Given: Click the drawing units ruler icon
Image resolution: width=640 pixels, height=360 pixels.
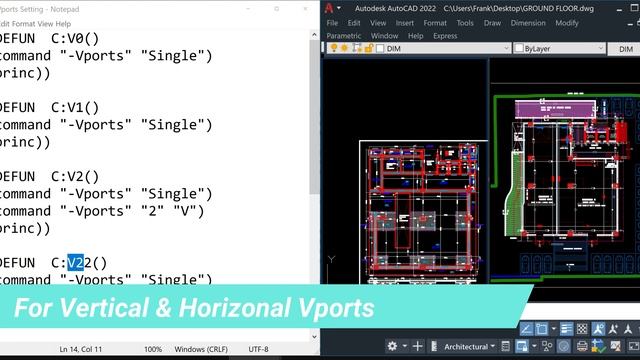Looking at the screenshot, I should (x=434, y=346).
